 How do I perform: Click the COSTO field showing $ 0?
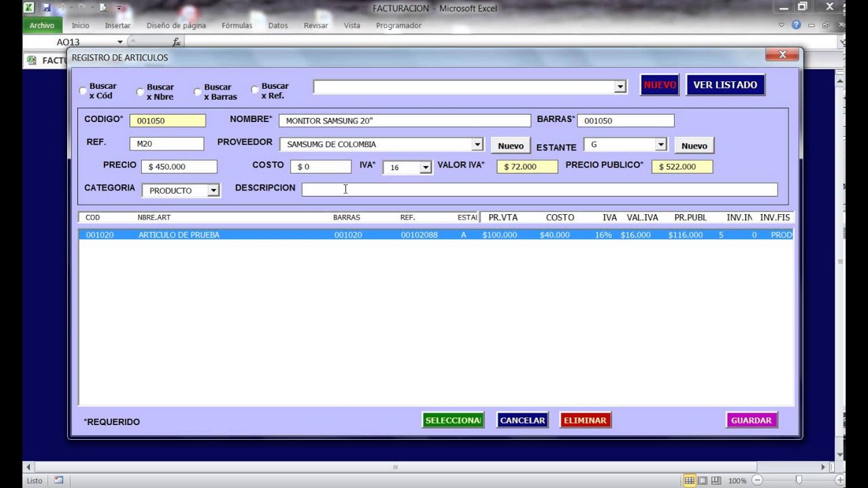(x=321, y=167)
